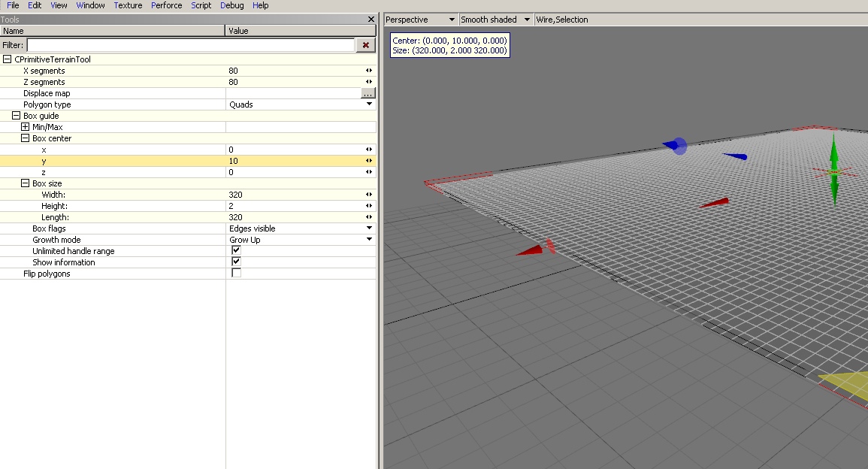Click the Name column header

113,31
